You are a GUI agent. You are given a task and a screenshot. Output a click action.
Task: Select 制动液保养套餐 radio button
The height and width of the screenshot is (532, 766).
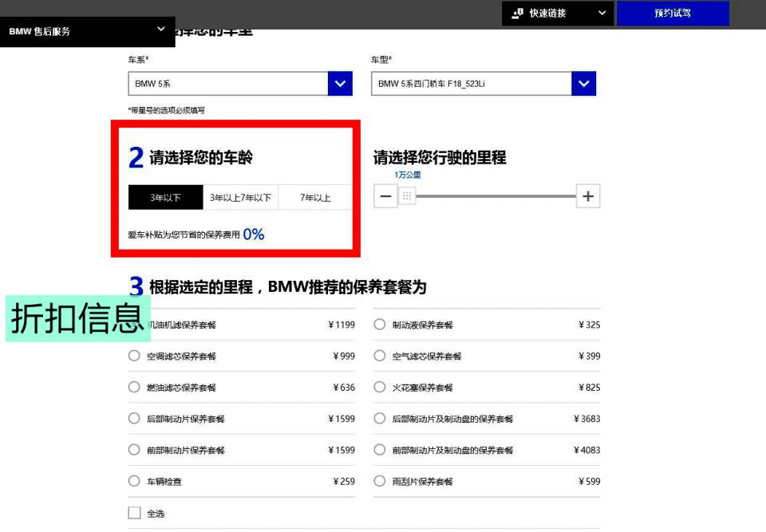380,325
